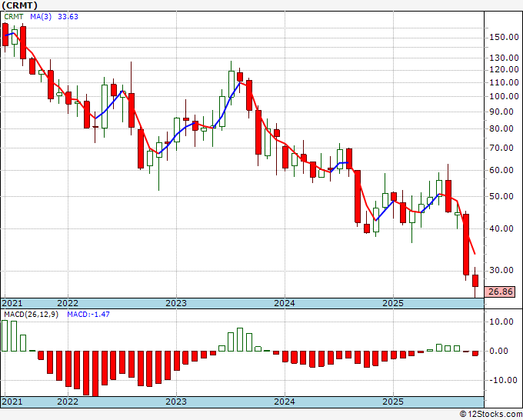Click the MACD:-1.47 value label

88,315
